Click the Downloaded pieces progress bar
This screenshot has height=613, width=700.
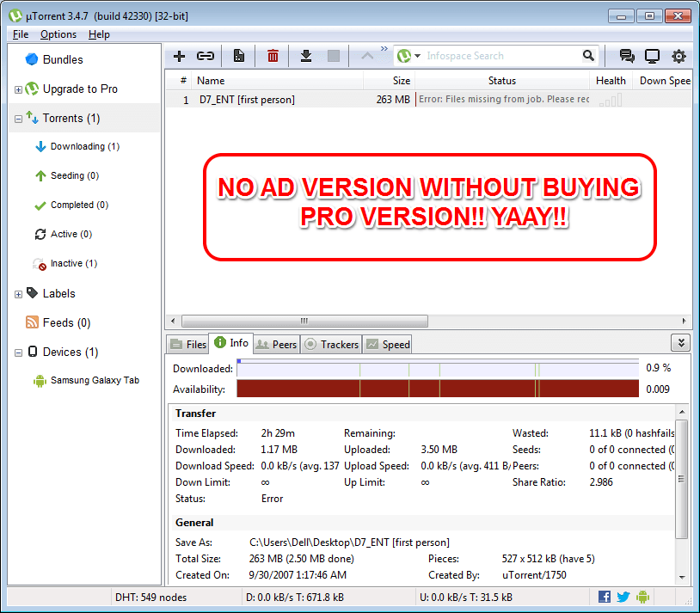tap(438, 368)
